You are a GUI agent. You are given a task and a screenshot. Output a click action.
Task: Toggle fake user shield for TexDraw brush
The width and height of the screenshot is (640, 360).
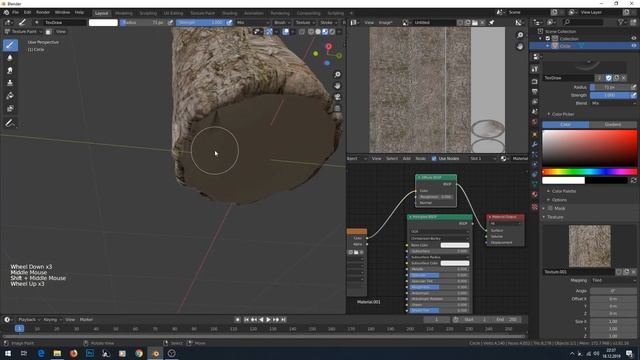tap(609, 78)
